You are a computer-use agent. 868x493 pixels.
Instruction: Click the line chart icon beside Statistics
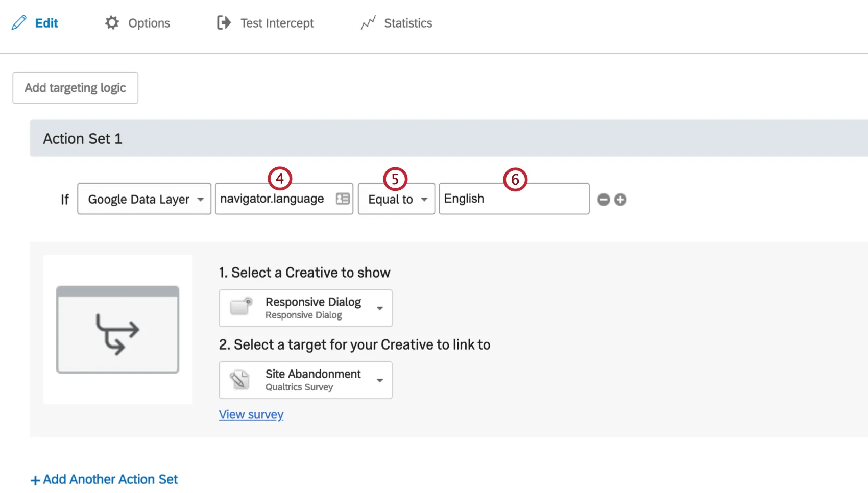(368, 22)
